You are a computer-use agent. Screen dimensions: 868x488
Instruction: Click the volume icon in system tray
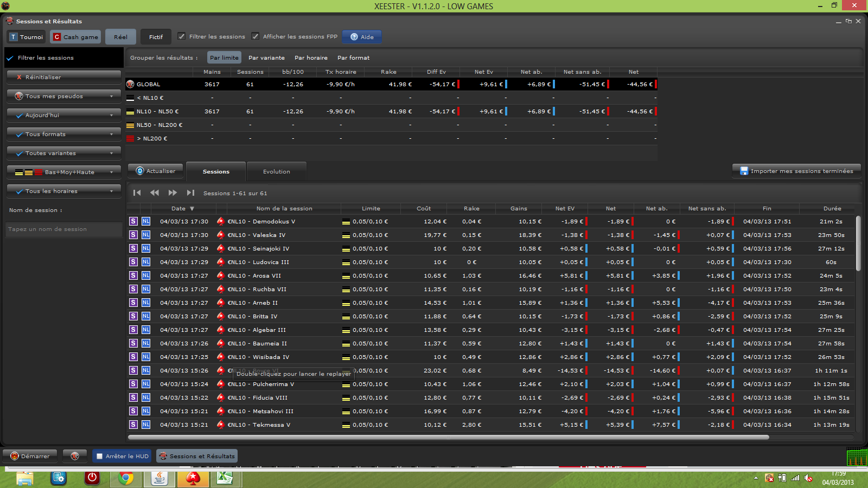click(x=808, y=478)
